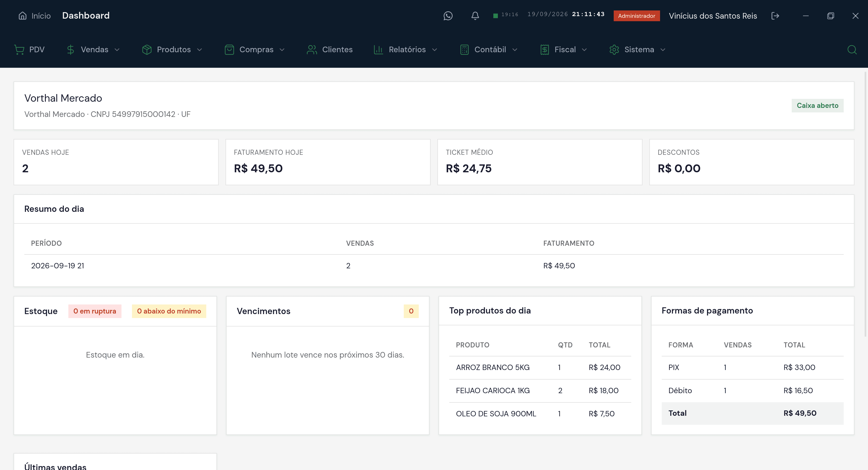Click the Caixa aberto status badge
The width and height of the screenshot is (868, 470).
click(x=817, y=105)
